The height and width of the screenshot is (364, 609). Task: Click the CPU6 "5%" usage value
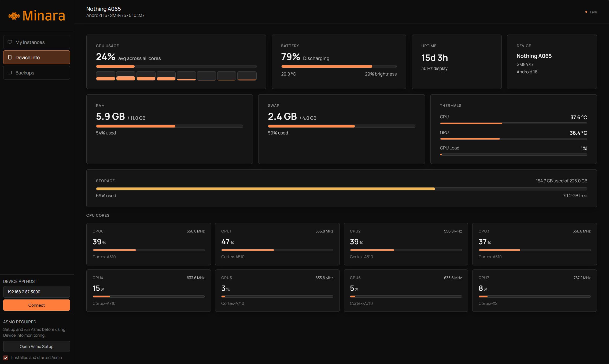(x=354, y=288)
